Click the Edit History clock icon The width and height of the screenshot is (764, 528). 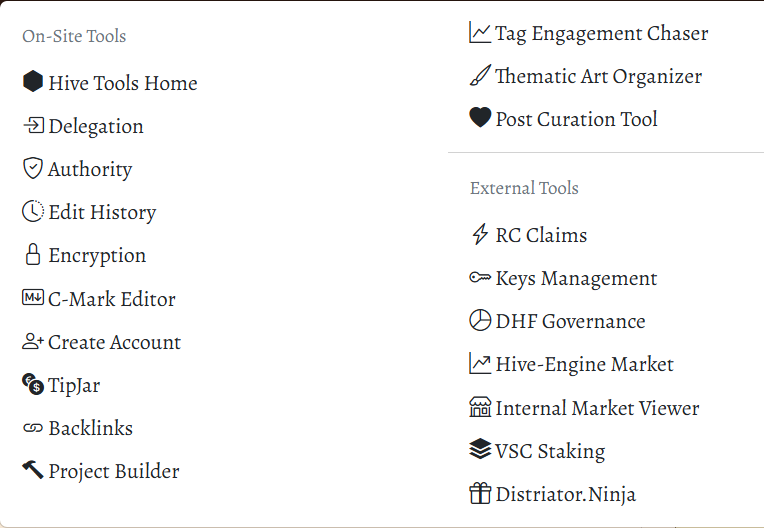(x=33, y=211)
